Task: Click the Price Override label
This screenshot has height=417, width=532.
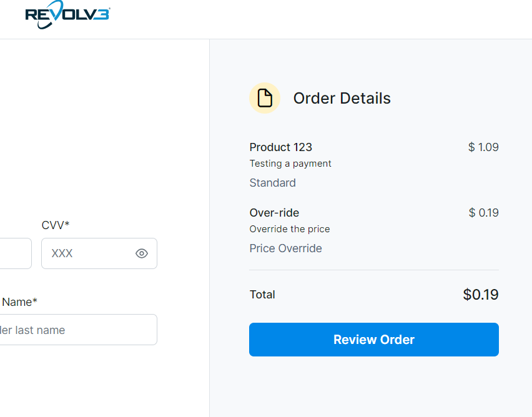Action: tap(285, 248)
